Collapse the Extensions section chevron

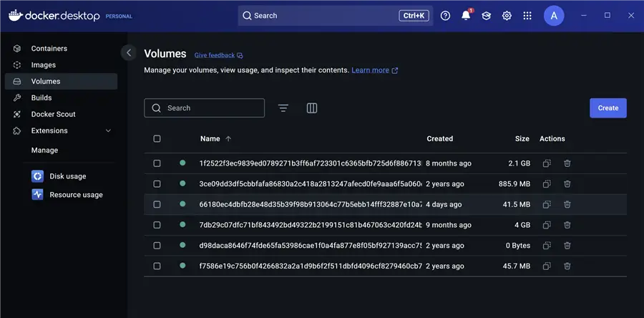[109, 131]
